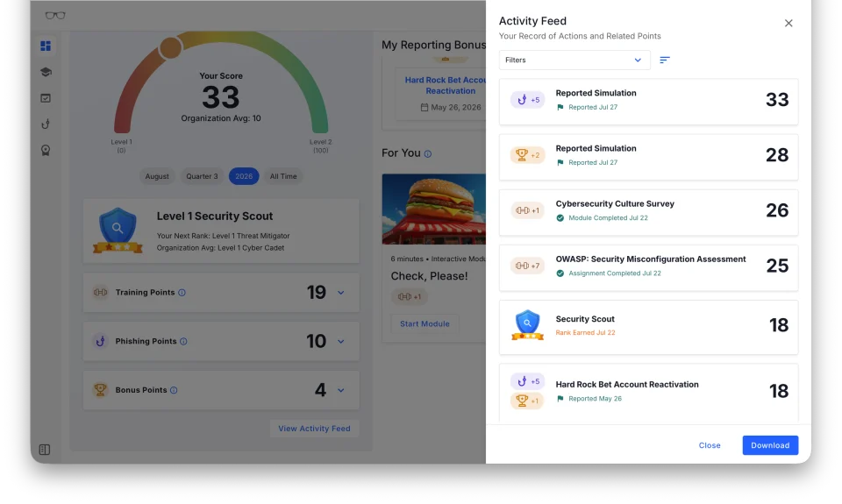Open the graduation cap training icon
The width and height of the screenshot is (842, 504).
coord(46,72)
